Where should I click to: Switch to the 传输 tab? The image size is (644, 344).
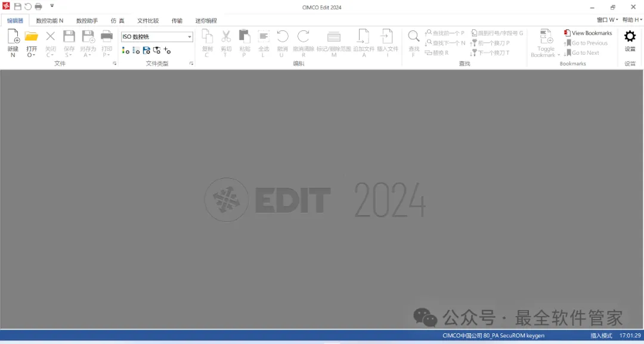click(x=177, y=20)
